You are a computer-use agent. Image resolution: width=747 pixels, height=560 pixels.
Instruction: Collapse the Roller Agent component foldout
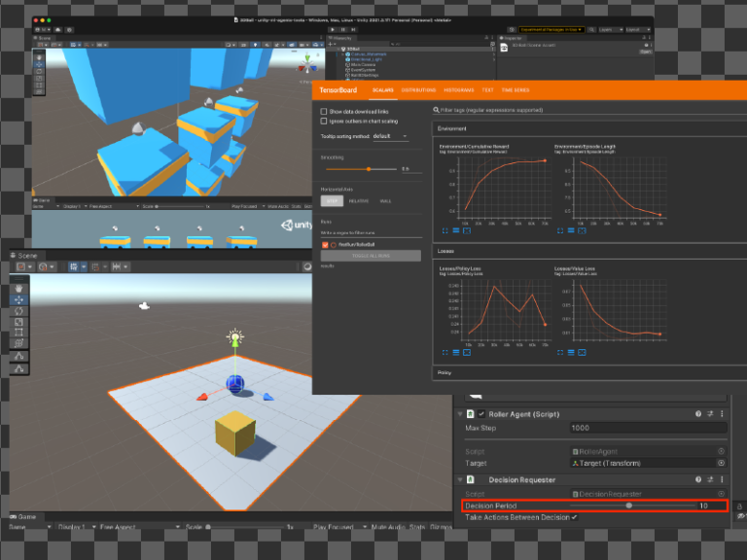(460, 414)
